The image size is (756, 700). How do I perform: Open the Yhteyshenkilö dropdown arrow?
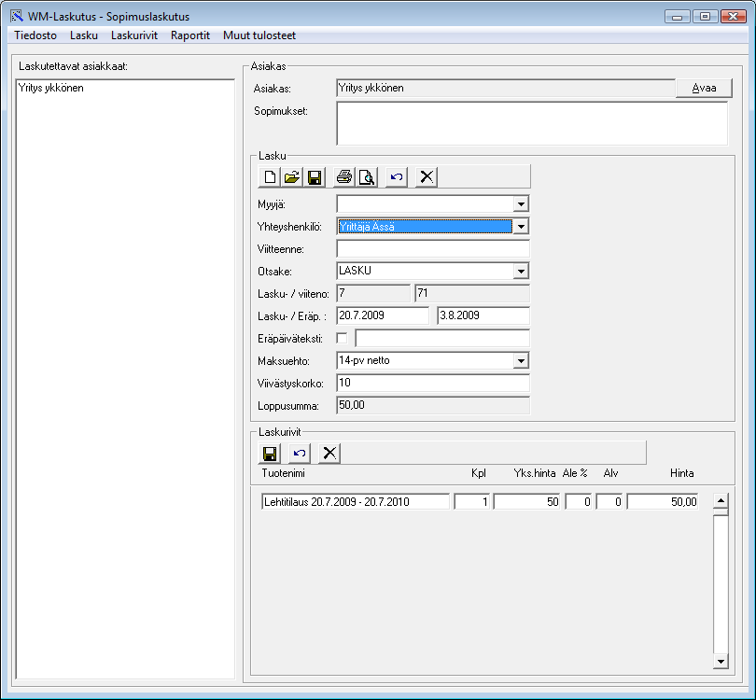[521, 226]
